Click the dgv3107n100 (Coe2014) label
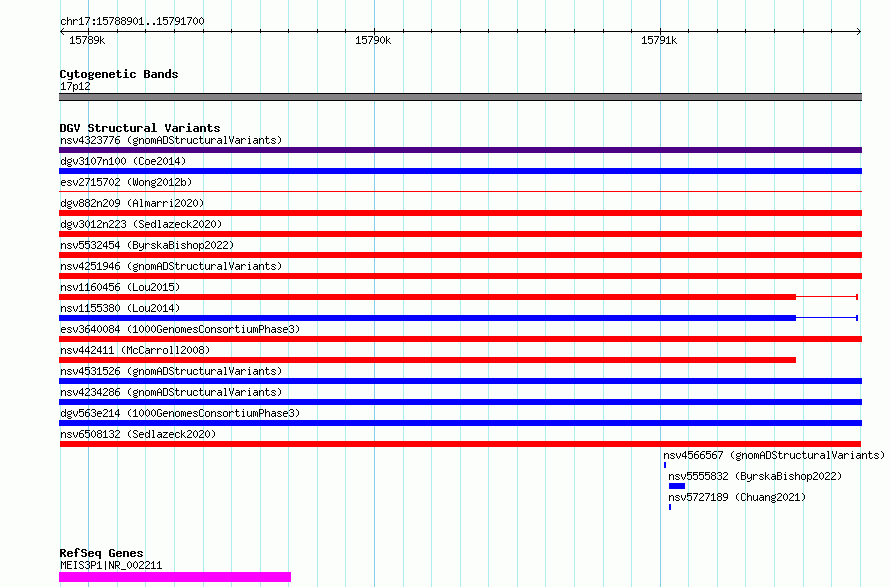Screen dimensions: 890x587 [x=123, y=161]
